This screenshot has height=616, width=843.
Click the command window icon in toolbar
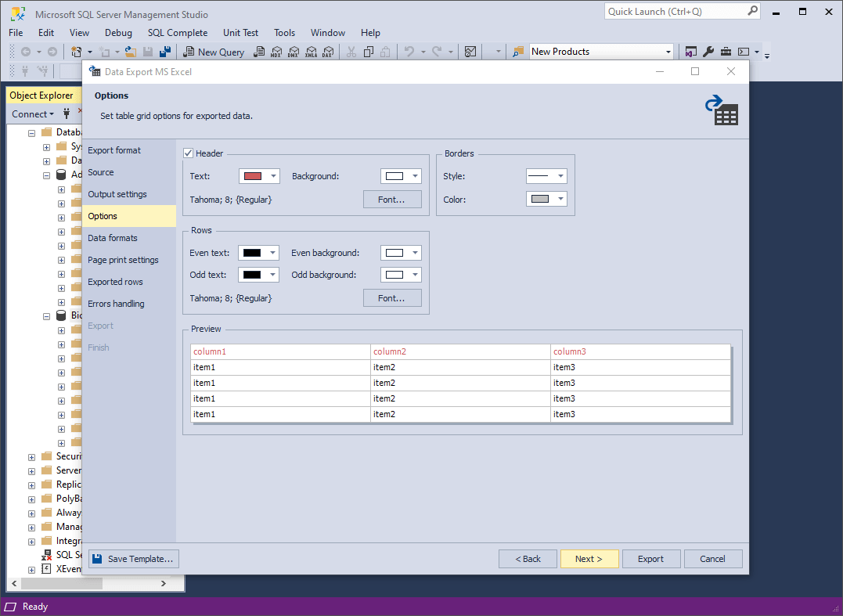tap(744, 52)
